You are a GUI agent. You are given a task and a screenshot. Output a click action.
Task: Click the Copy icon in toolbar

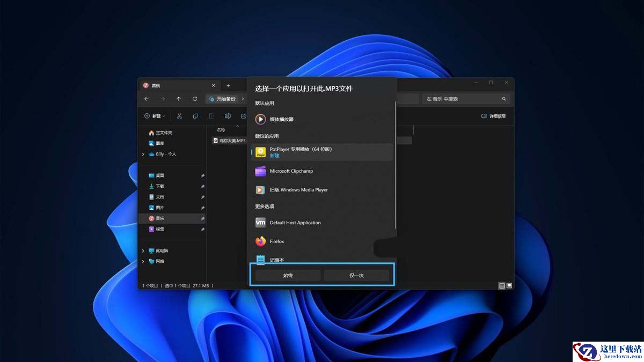(x=195, y=116)
